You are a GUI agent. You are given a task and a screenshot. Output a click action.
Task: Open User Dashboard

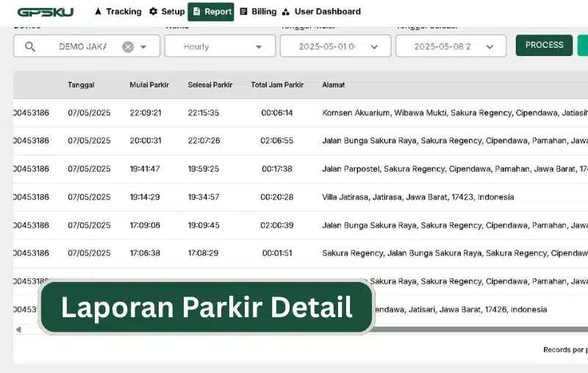(321, 12)
